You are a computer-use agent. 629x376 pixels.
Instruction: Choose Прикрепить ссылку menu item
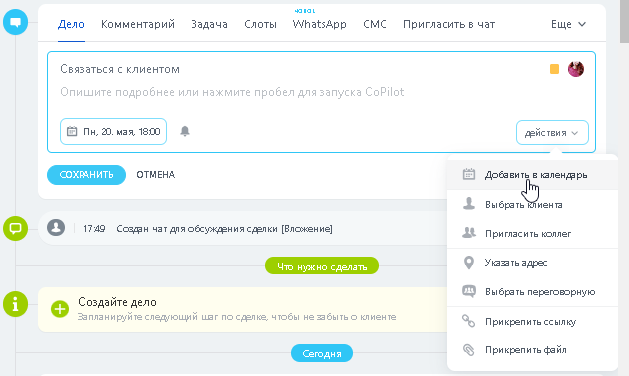[532, 321]
